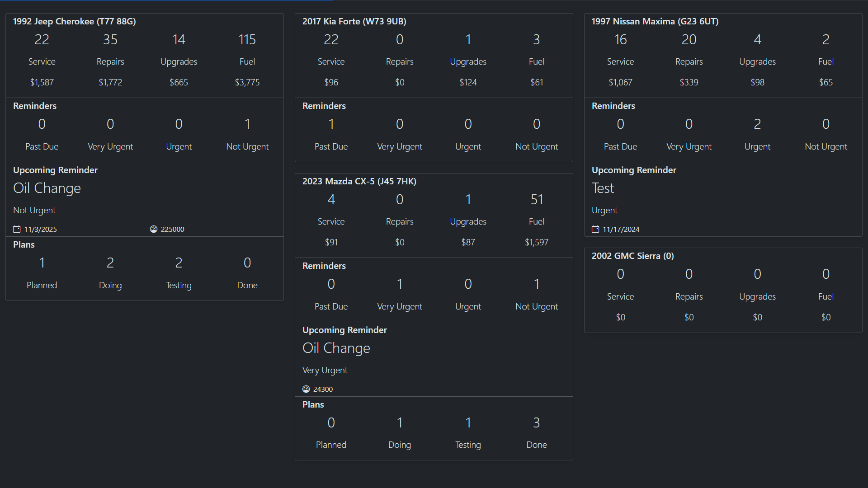Click the calendar icon beside 11/3/2025
868x488 pixels.
pyautogui.click(x=17, y=229)
